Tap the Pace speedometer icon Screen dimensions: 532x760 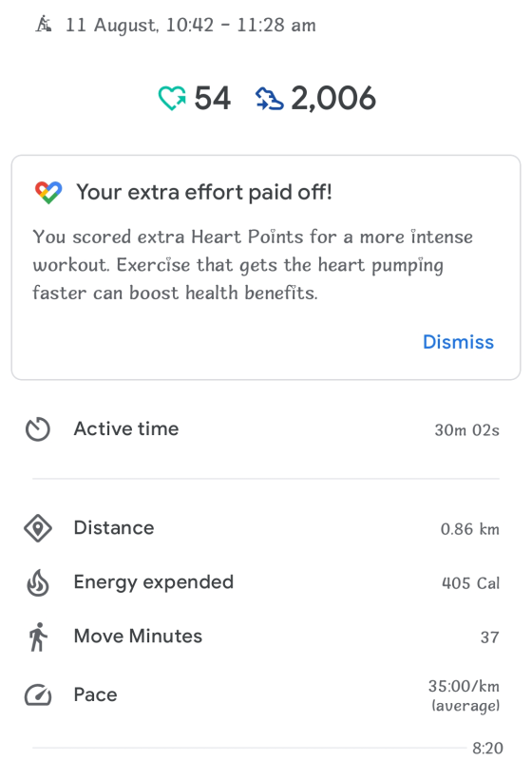pos(38,695)
